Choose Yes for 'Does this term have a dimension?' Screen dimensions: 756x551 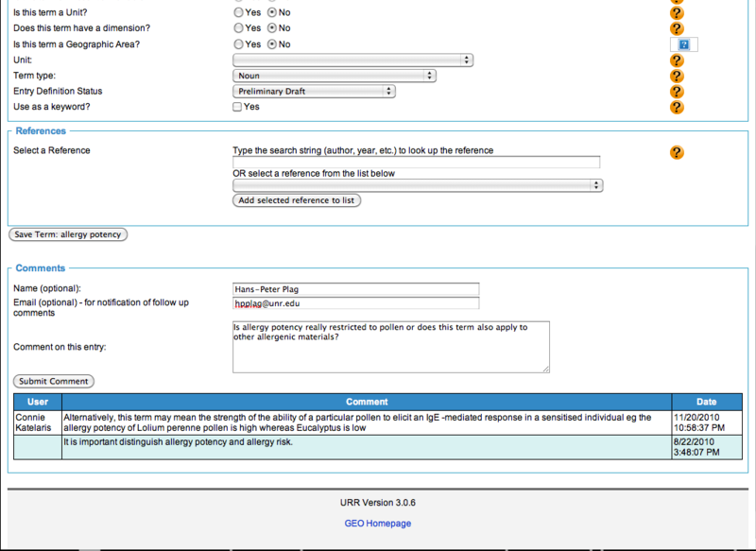click(x=238, y=28)
